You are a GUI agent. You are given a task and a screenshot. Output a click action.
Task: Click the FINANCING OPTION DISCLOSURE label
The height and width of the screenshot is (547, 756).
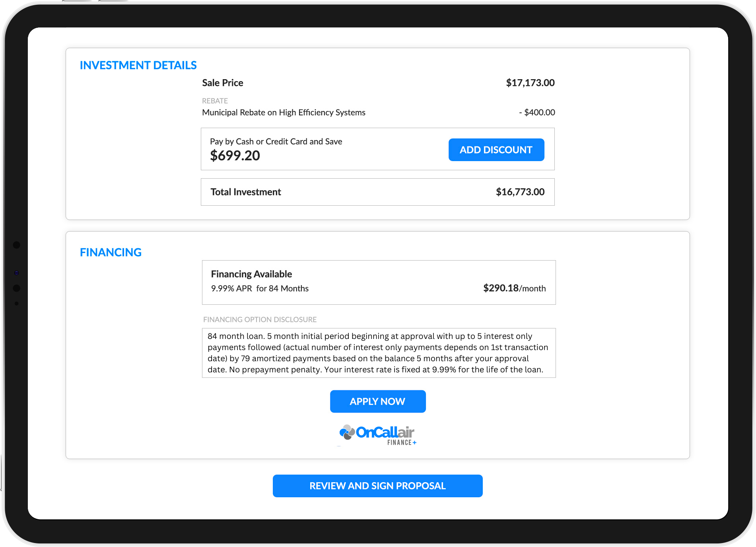click(260, 319)
